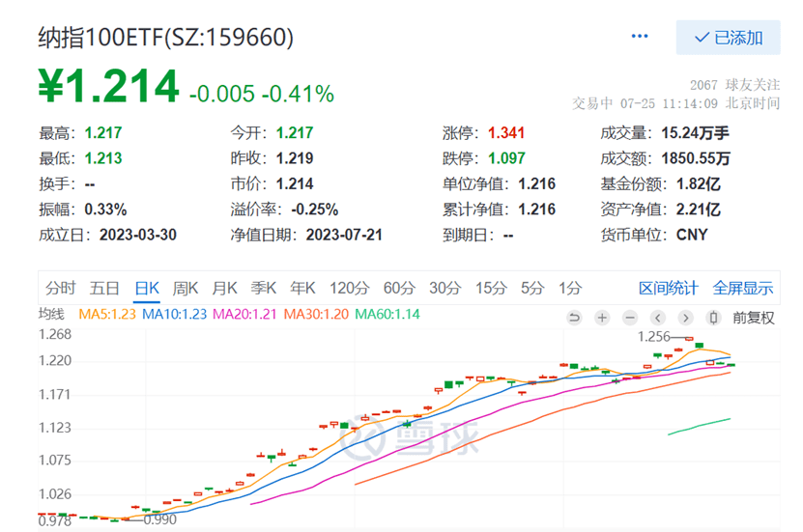
Task: Zoom out the chart with minus icon
Action: [630, 317]
